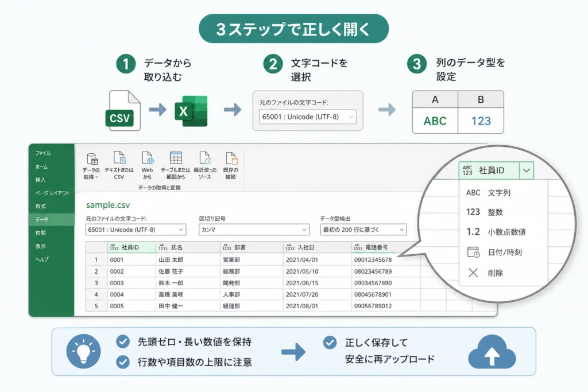Select the cell 2021/06/15

[317, 283]
